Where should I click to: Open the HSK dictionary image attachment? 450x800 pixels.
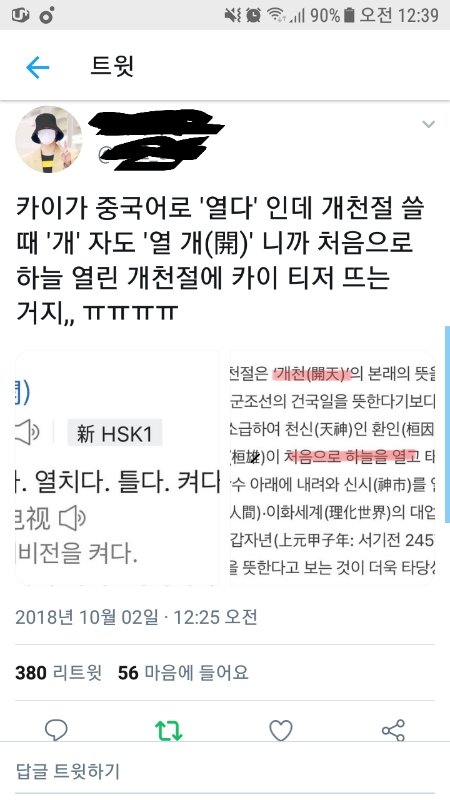coord(118,468)
